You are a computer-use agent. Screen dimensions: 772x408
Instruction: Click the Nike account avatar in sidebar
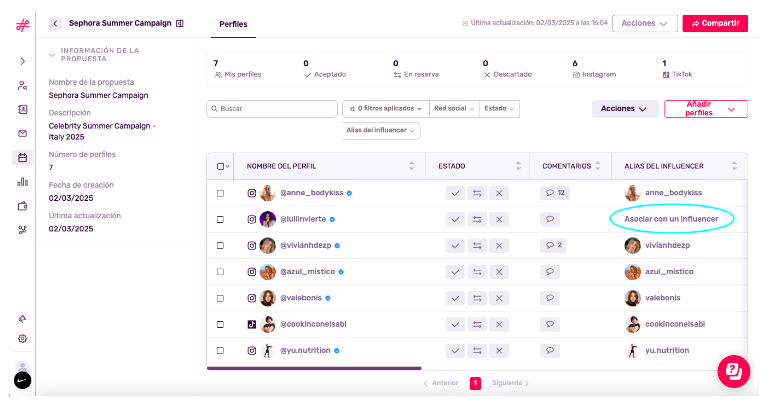pos(23,380)
